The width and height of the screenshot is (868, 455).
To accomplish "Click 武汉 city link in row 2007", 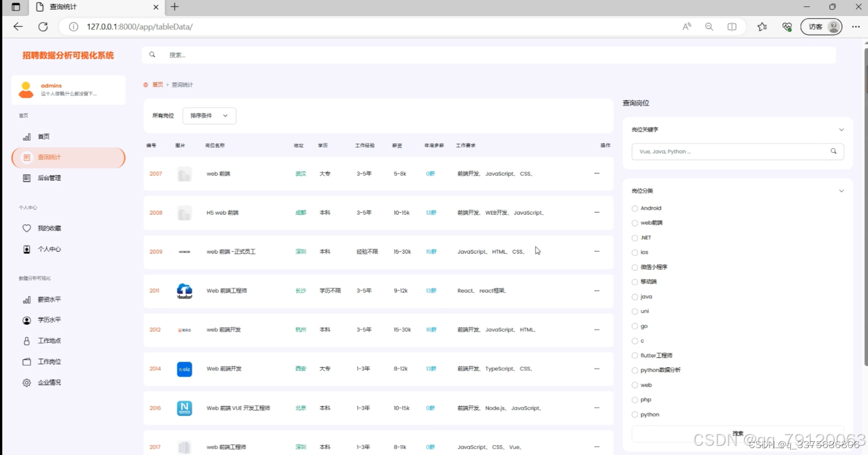I will pos(300,174).
